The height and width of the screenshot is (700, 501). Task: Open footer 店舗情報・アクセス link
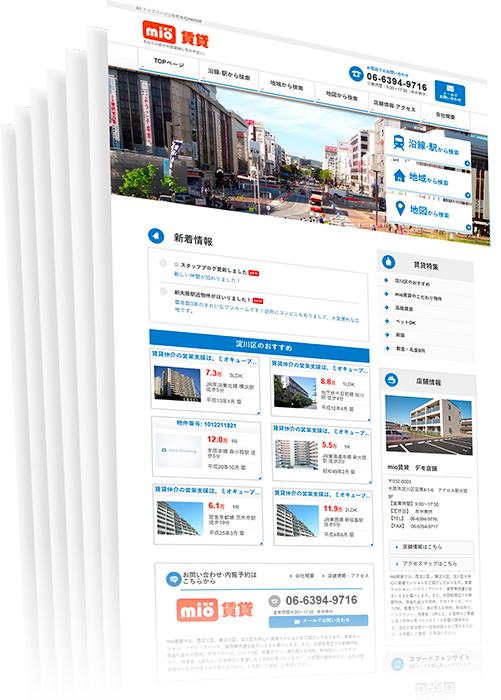pos(346,576)
